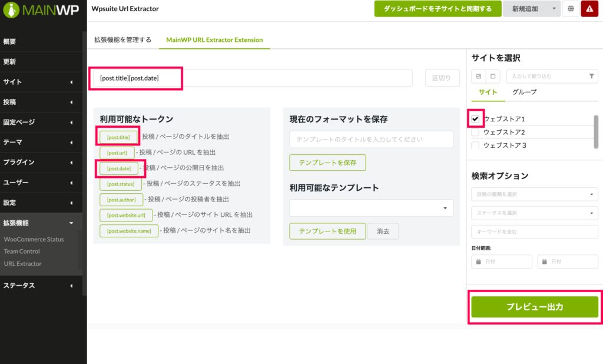Click the テンプレートのタイトル input field
This screenshot has width=603, height=364.
pos(371,139)
